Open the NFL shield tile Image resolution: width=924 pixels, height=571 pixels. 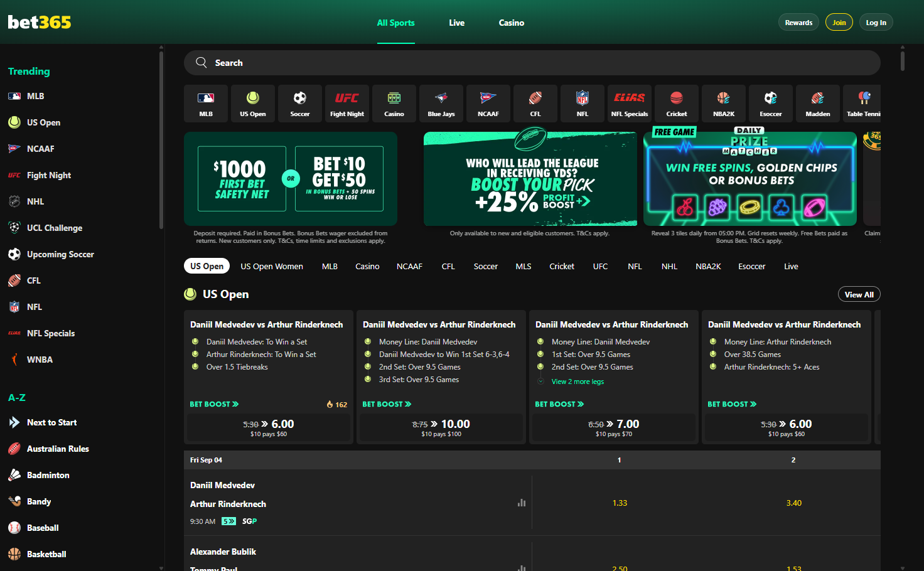pos(583,104)
